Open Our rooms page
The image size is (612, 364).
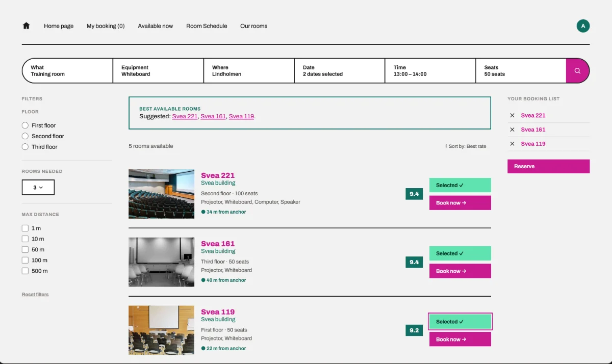[253, 26]
